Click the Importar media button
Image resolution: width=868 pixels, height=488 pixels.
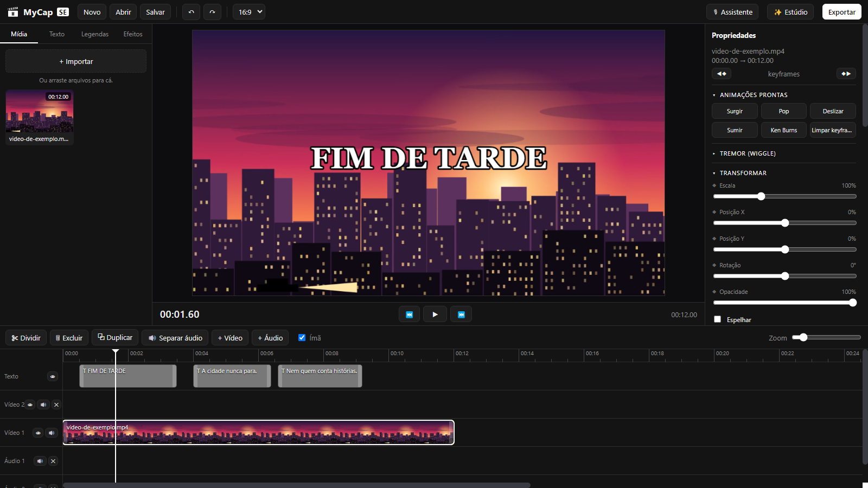tap(76, 61)
